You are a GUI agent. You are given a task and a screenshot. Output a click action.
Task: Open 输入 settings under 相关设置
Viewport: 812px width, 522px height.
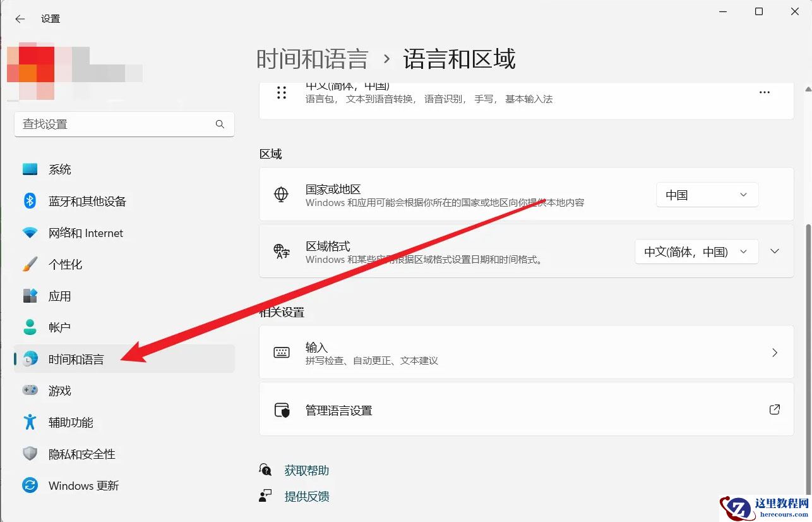[x=526, y=352]
